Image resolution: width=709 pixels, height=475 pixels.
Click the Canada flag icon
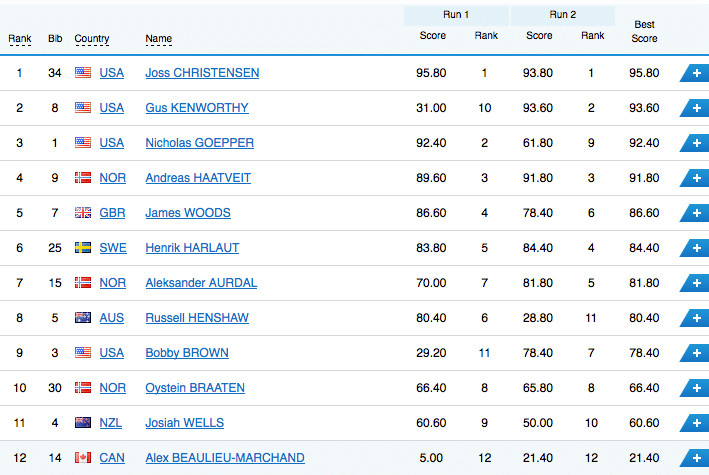83,458
